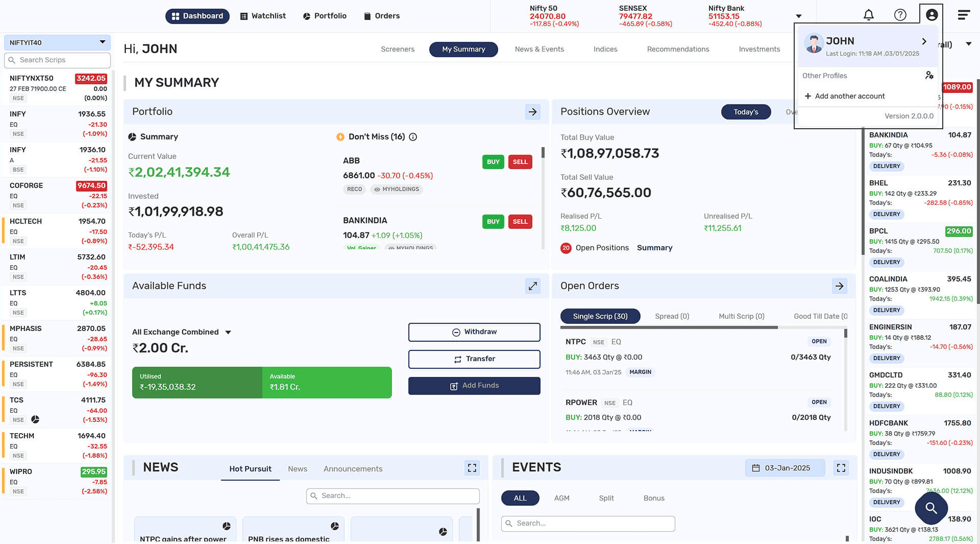
Task: Switch to the Hot Pursuit news tab
Action: (250, 469)
